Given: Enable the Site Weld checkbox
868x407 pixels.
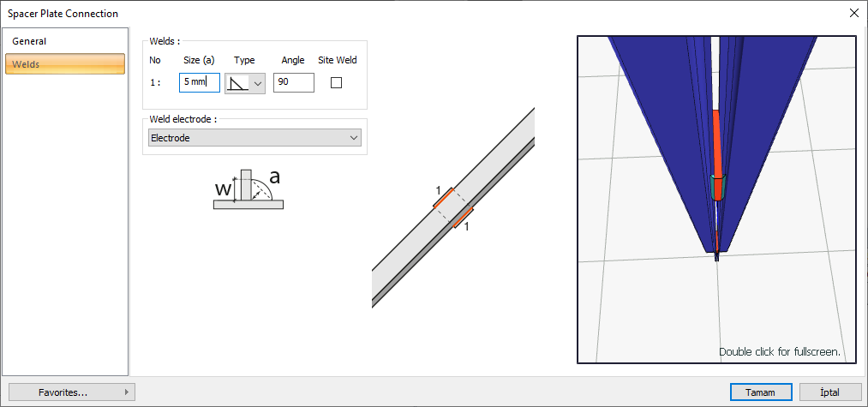Looking at the screenshot, I should point(336,83).
